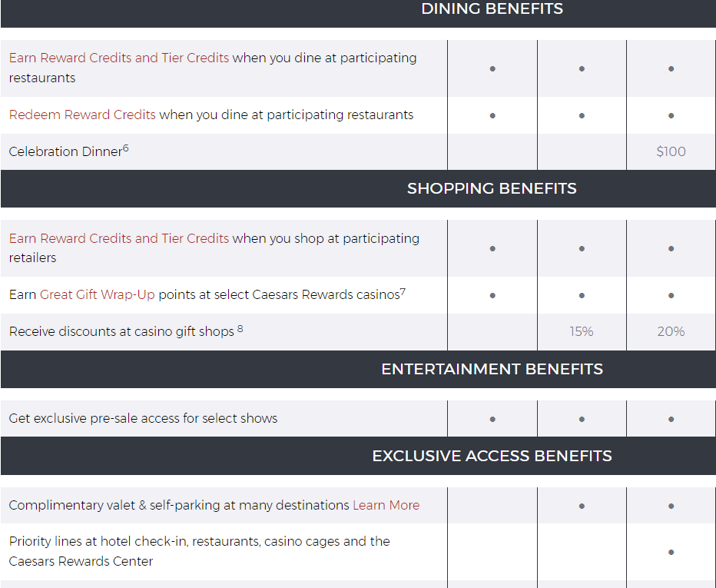Click the leftmost dot in the Great Gift Wrap-Up row
This screenshot has width=716, height=588.
click(492, 296)
